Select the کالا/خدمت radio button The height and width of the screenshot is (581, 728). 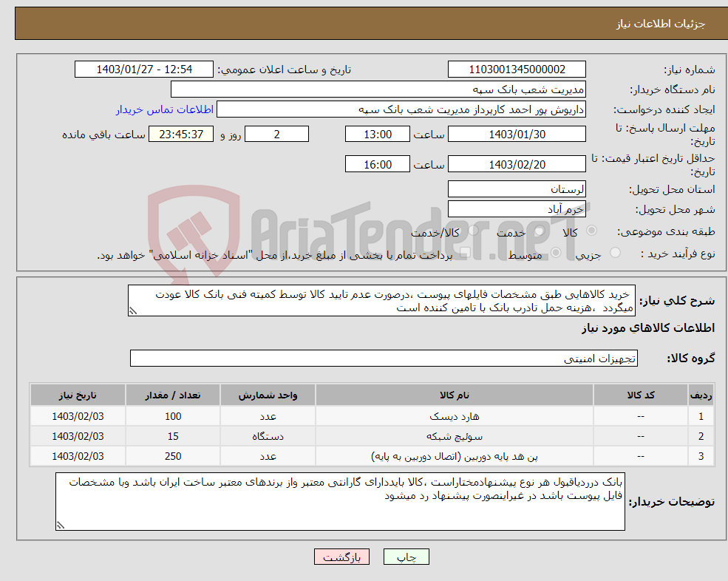(x=474, y=231)
